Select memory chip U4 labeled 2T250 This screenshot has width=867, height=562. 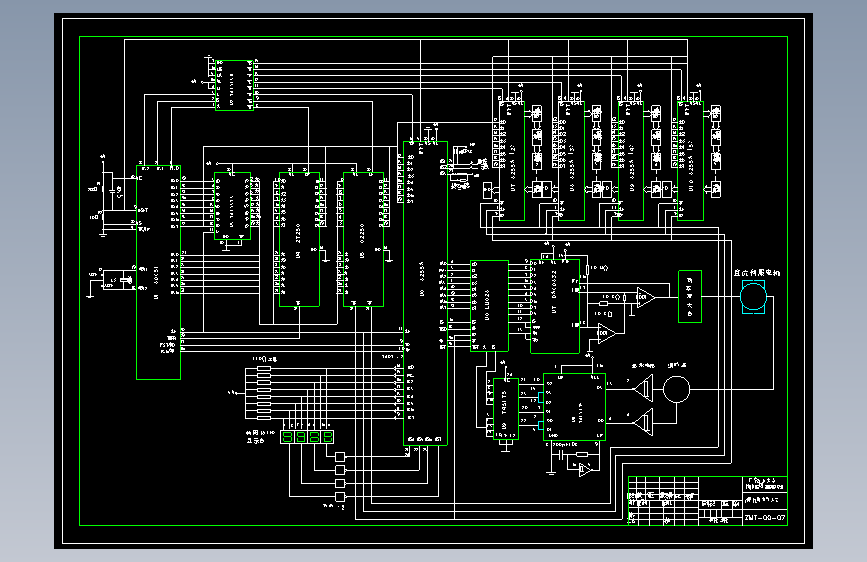click(x=299, y=240)
